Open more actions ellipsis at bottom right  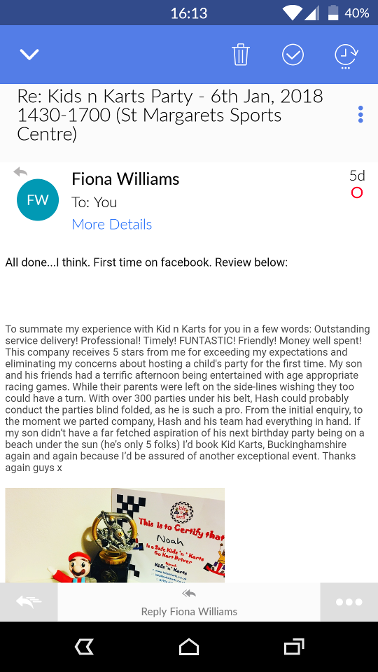coord(349,602)
